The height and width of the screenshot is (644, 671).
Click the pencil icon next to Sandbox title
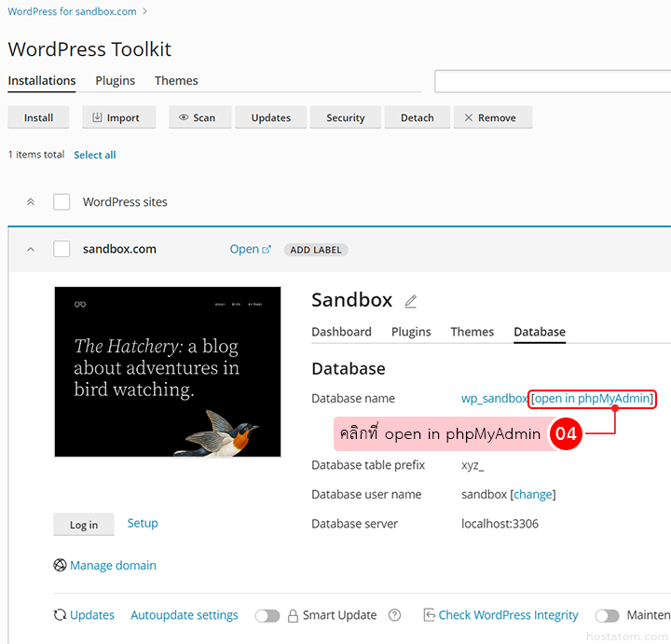click(411, 301)
